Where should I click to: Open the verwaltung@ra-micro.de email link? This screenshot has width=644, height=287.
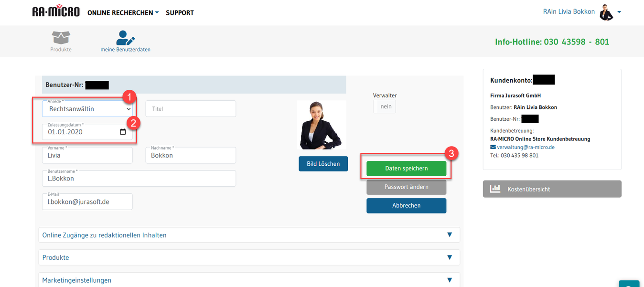tap(526, 147)
